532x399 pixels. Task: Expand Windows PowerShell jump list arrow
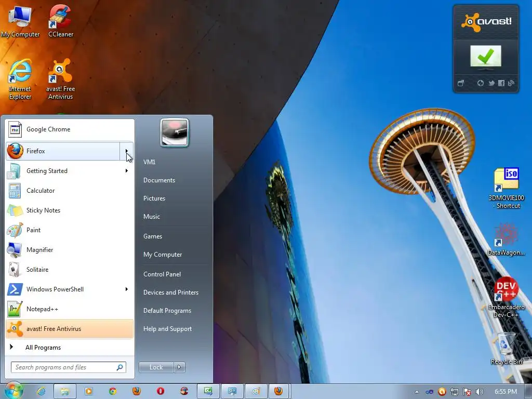coord(127,289)
